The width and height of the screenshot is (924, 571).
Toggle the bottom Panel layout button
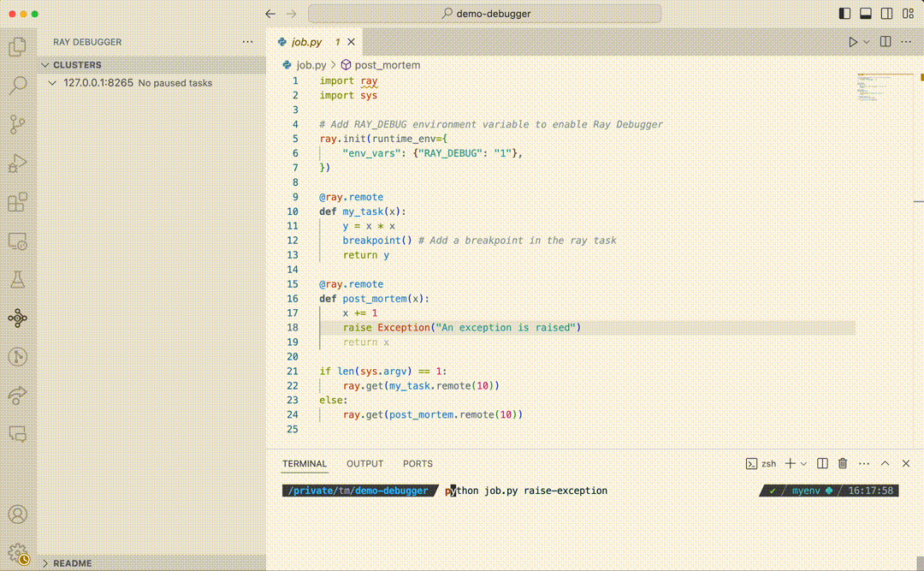pyautogui.click(x=865, y=14)
